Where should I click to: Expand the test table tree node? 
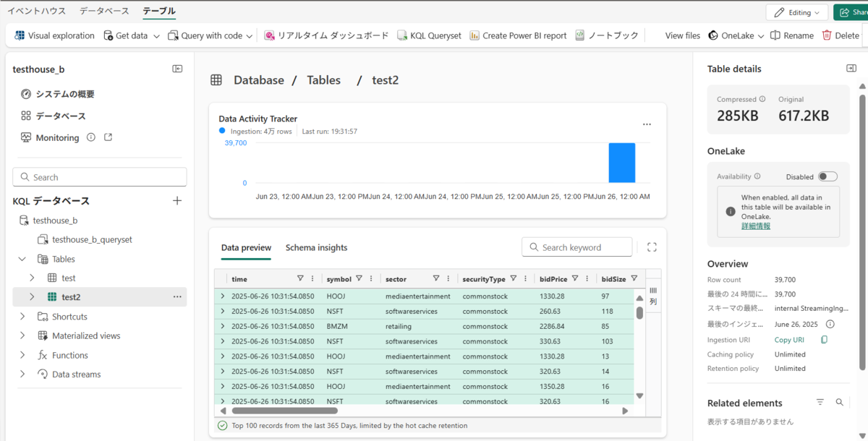click(33, 278)
